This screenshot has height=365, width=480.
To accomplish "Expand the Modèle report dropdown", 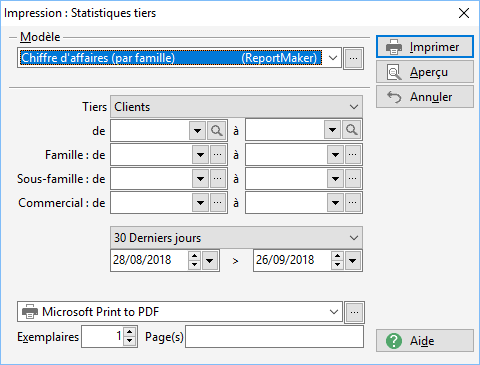I will (333, 58).
